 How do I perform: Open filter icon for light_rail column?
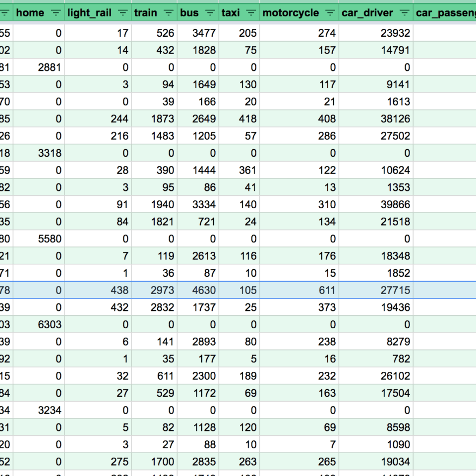[x=123, y=13]
